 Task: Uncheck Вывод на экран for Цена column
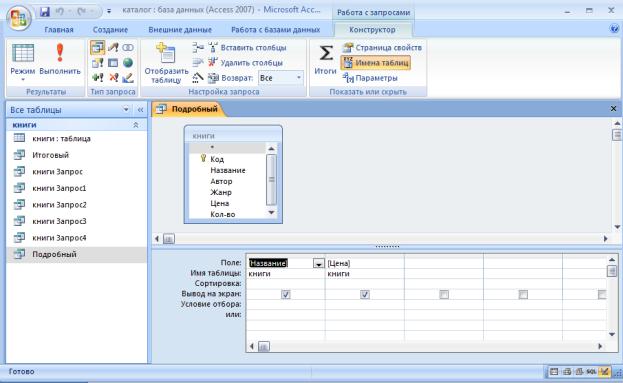coord(365,294)
